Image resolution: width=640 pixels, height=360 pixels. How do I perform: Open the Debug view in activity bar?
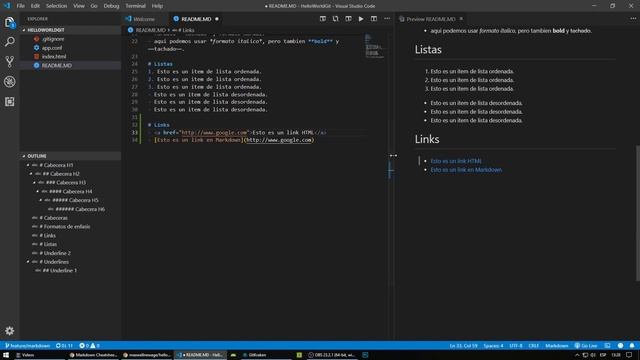pyautogui.click(x=9, y=82)
